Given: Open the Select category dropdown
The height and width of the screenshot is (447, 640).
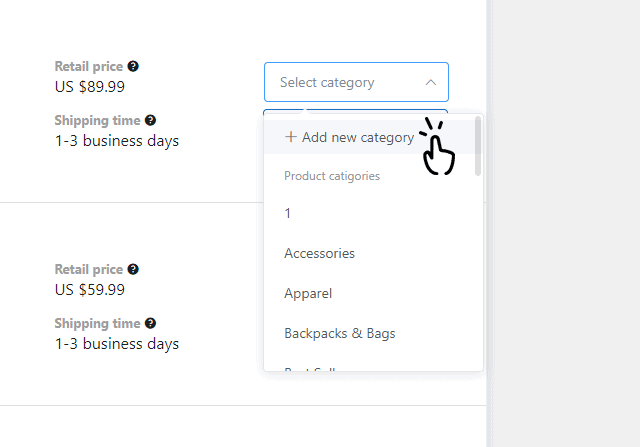Looking at the screenshot, I should [x=356, y=82].
